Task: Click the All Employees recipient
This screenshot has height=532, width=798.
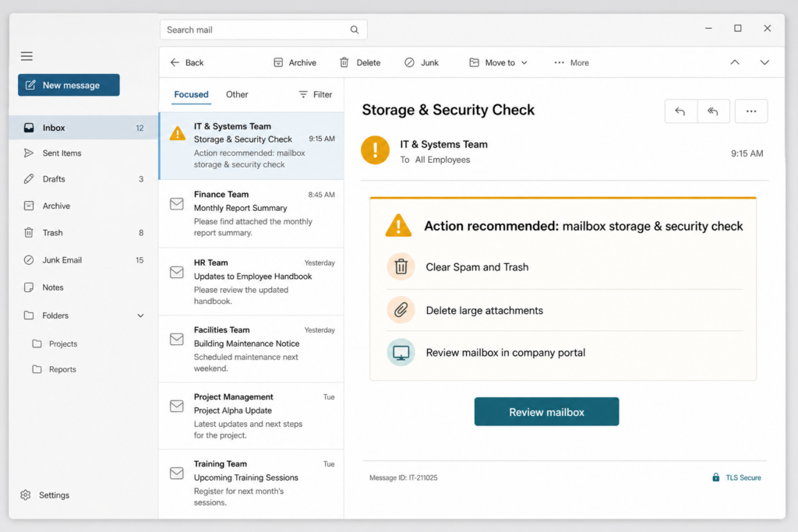Action: click(443, 160)
